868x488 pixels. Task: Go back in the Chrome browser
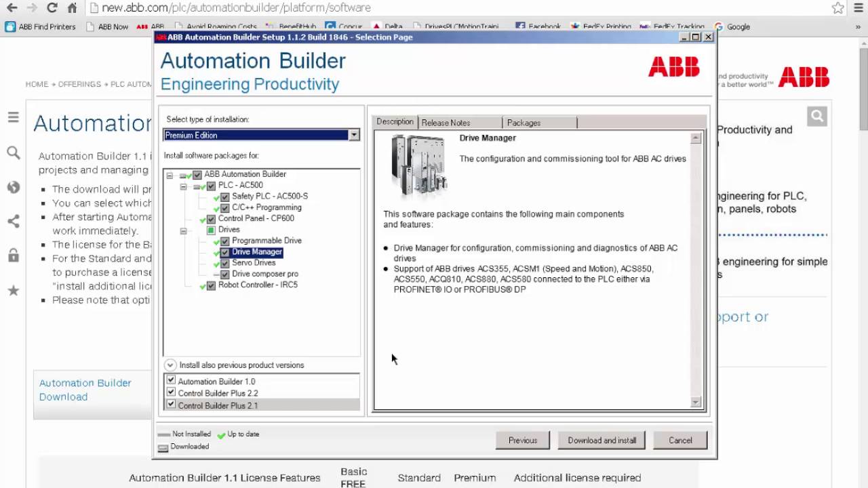tap(12, 8)
